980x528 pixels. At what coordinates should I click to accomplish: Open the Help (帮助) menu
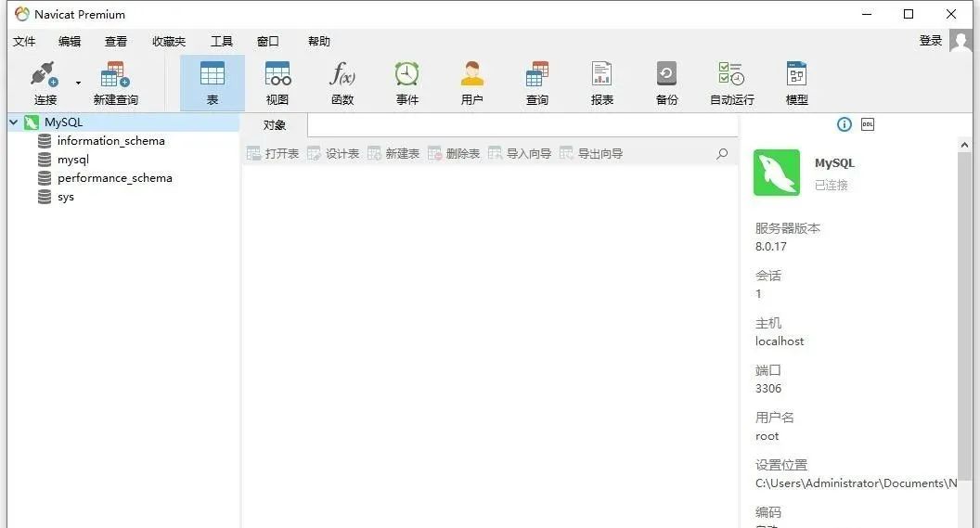point(318,41)
